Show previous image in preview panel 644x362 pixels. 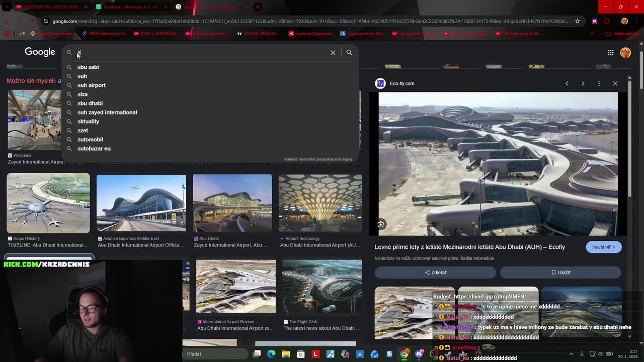(x=567, y=83)
